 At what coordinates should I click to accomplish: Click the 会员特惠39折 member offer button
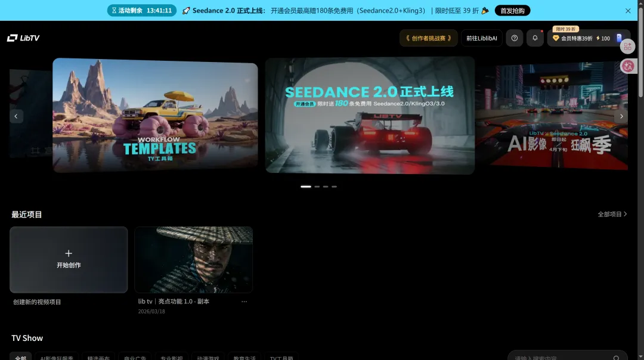point(572,38)
